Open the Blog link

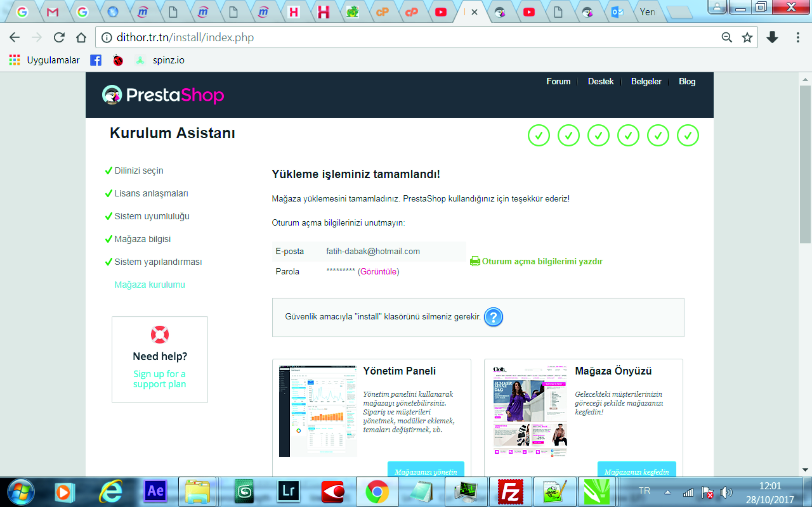coord(687,82)
